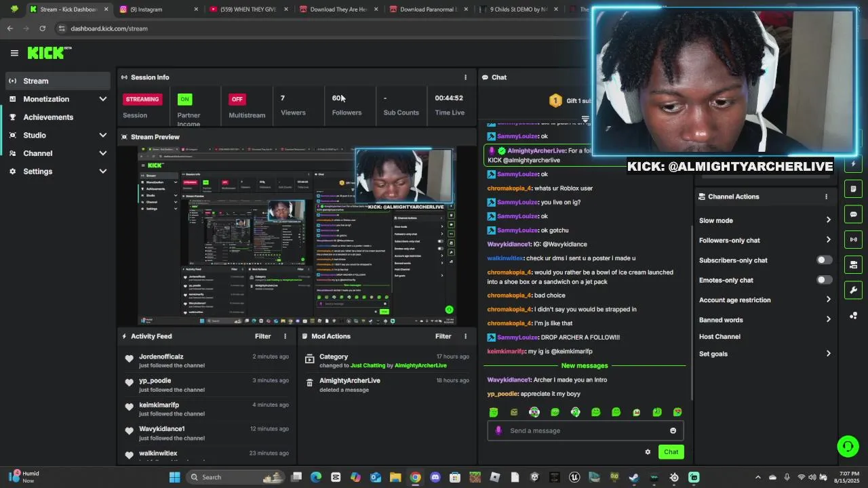This screenshot has height=488, width=868.
Task: Go back with the browser back arrow
Action: [x=9, y=28]
